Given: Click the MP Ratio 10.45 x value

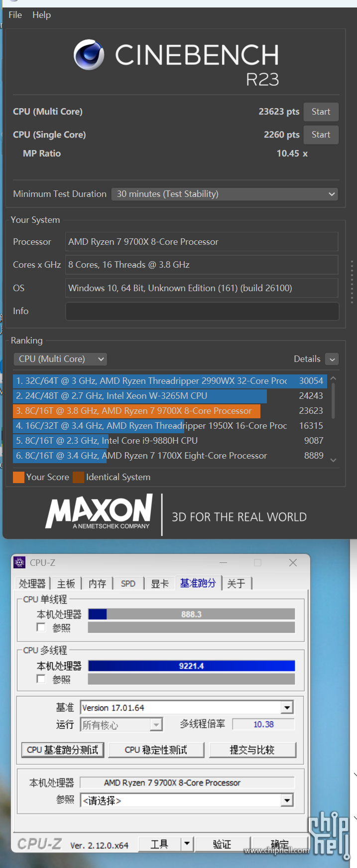Looking at the screenshot, I should [x=292, y=154].
